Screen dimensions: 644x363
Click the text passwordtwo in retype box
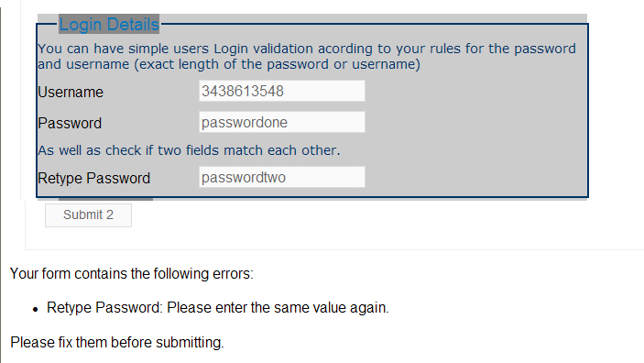(x=244, y=178)
